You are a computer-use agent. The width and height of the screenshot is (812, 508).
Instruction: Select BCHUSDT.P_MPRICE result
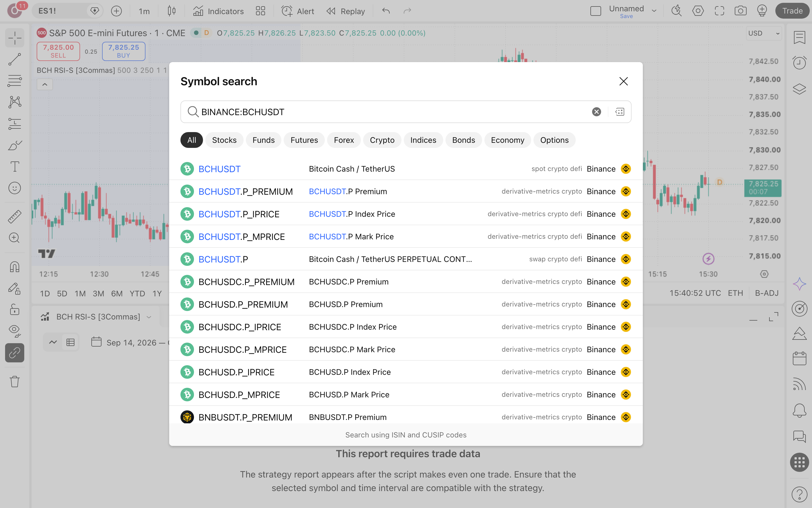(406, 237)
